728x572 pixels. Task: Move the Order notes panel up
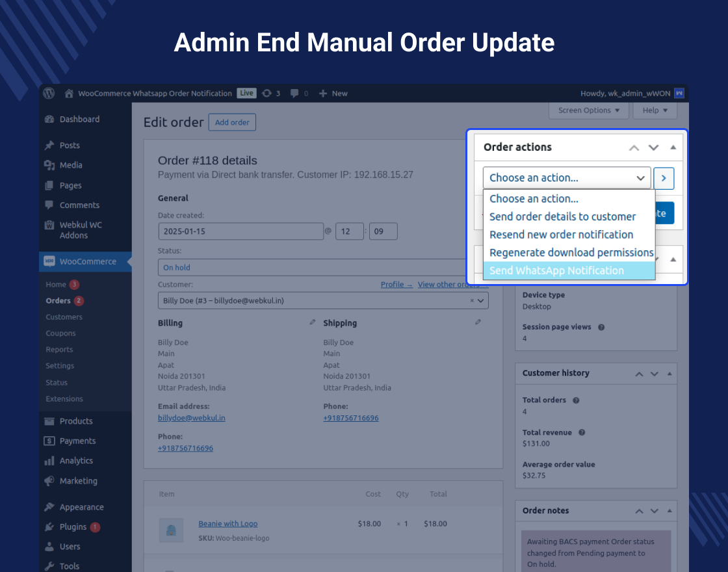pyautogui.click(x=640, y=511)
